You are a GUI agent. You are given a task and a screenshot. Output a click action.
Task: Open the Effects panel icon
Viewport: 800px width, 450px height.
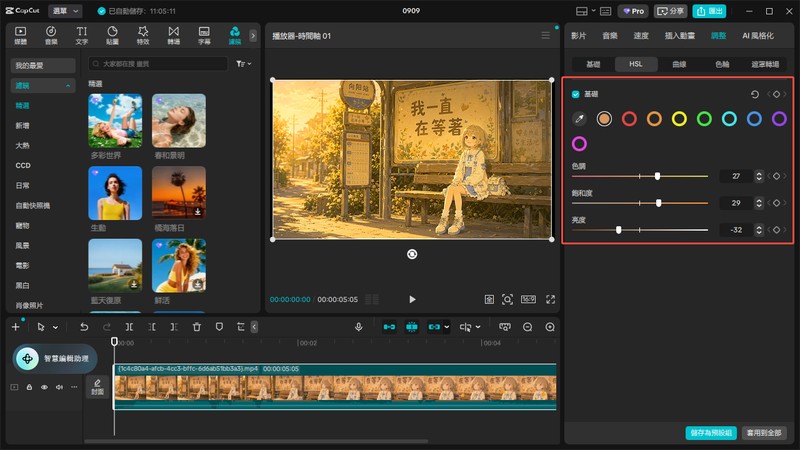(x=143, y=35)
